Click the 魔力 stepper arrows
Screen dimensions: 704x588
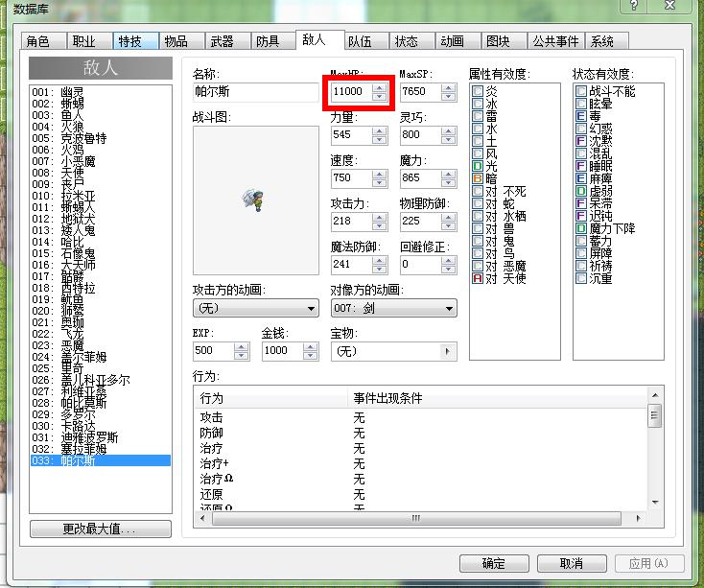point(449,178)
